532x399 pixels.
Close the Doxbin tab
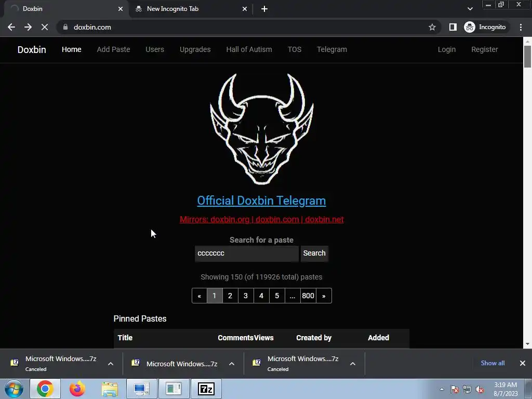[x=121, y=9]
